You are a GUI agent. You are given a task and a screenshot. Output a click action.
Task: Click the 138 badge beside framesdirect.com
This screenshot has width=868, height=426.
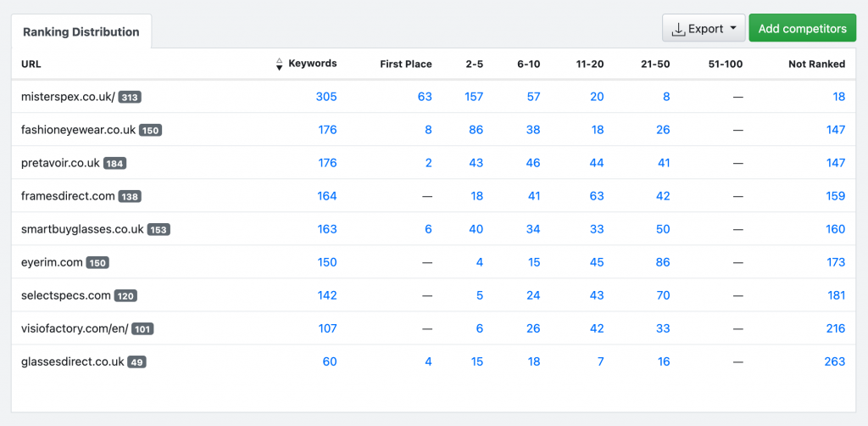tap(130, 197)
